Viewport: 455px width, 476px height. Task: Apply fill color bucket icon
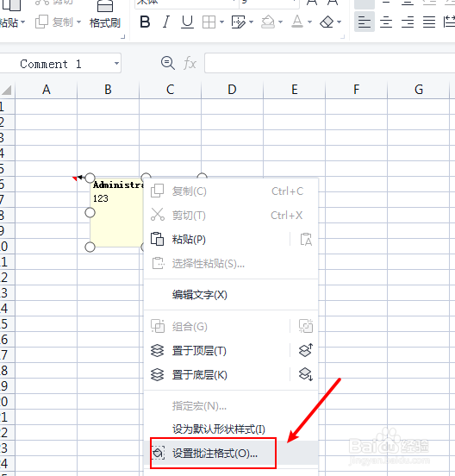(268, 22)
